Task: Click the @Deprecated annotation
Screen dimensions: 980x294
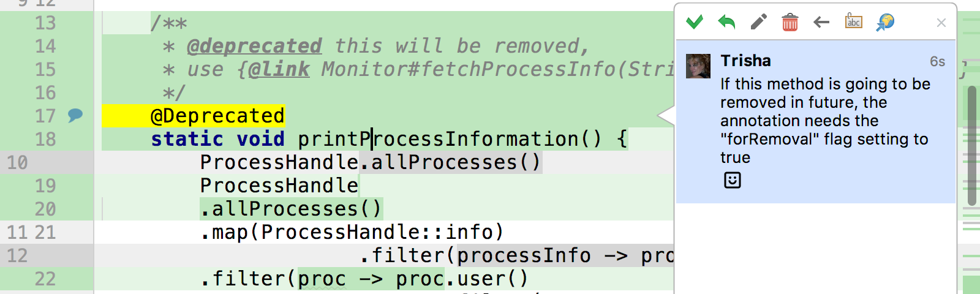Action: click(x=217, y=116)
